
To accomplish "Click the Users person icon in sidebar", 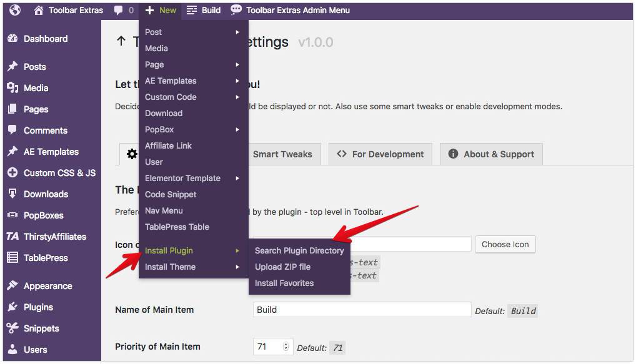I will coord(12,349).
